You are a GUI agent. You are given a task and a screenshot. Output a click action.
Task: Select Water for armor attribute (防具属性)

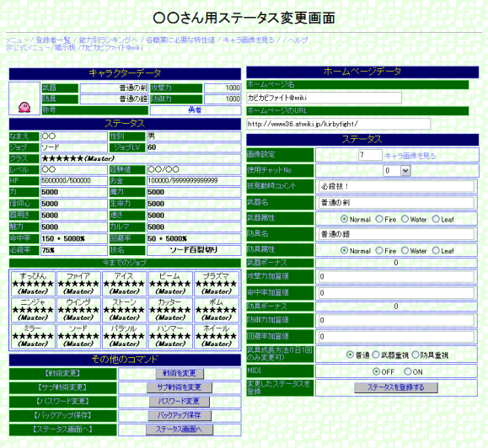pos(405,250)
